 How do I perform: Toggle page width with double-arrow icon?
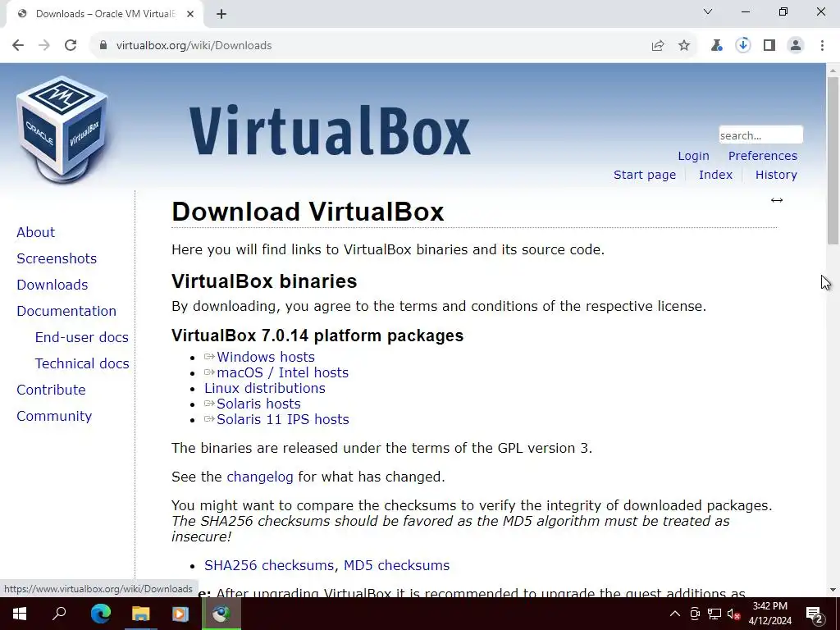click(777, 200)
